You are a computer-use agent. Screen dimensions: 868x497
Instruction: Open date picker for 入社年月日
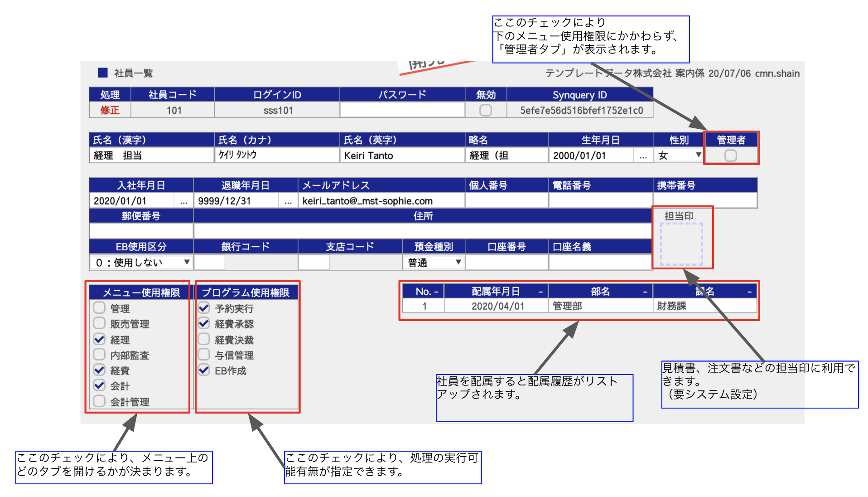(x=183, y=201)
